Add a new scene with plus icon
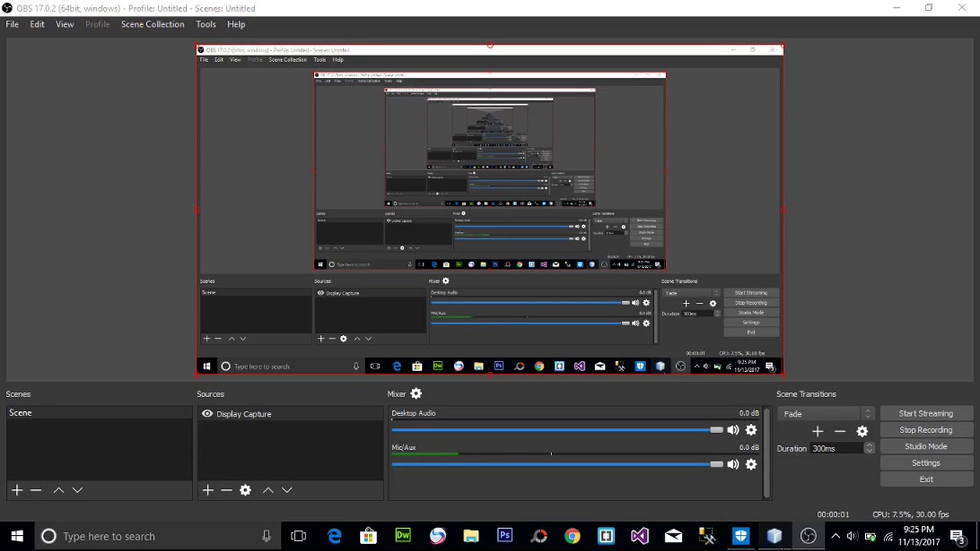The height and width of the screenshot is (551, 980). [x=17, y=490]
